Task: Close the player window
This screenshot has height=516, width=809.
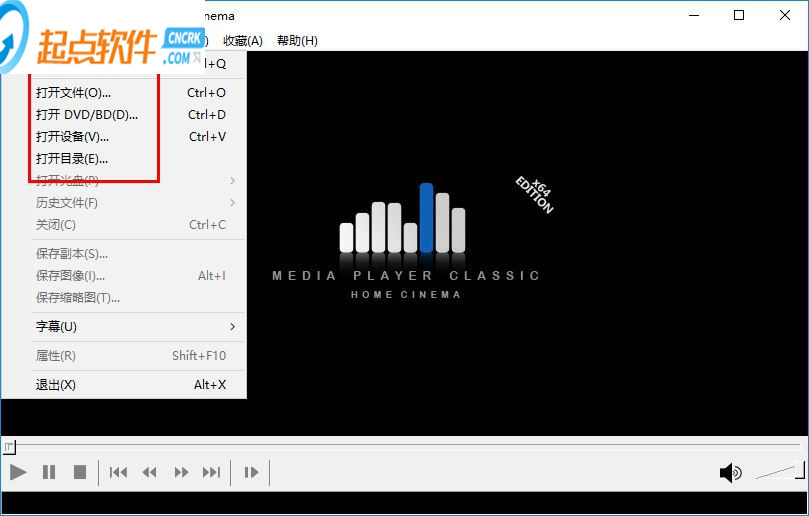Action: click(785, 15)
